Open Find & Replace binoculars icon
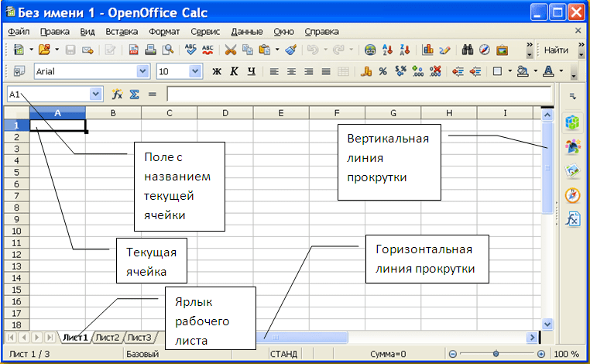Screen dimensions: 590x364 (x=468, y=50)
